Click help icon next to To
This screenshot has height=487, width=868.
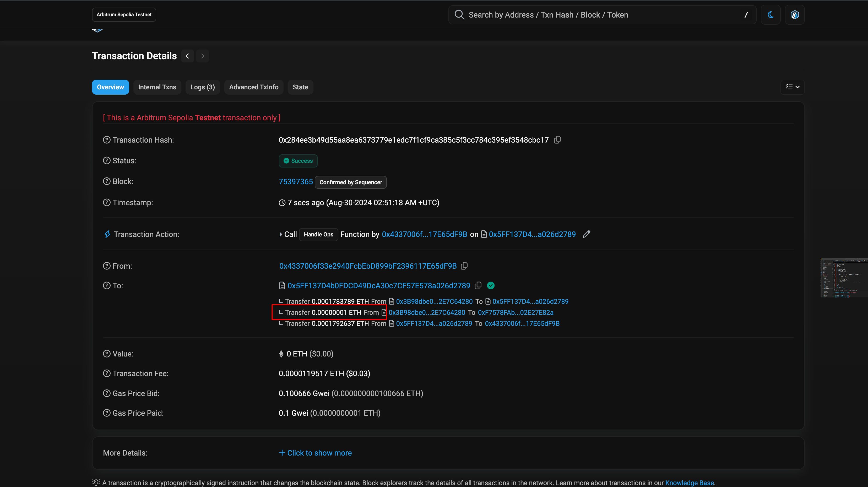(x=107, y=286)
